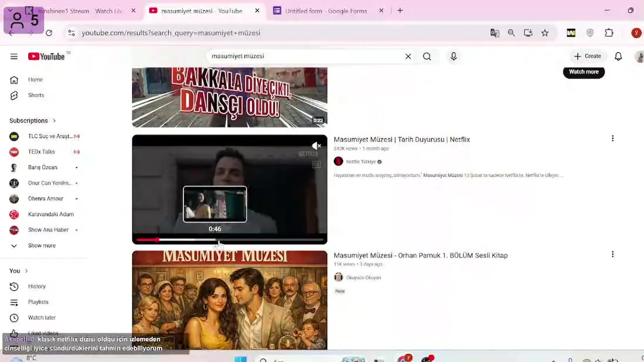Select the masumiyet müzesi YouTube tab

pos(202,11)
